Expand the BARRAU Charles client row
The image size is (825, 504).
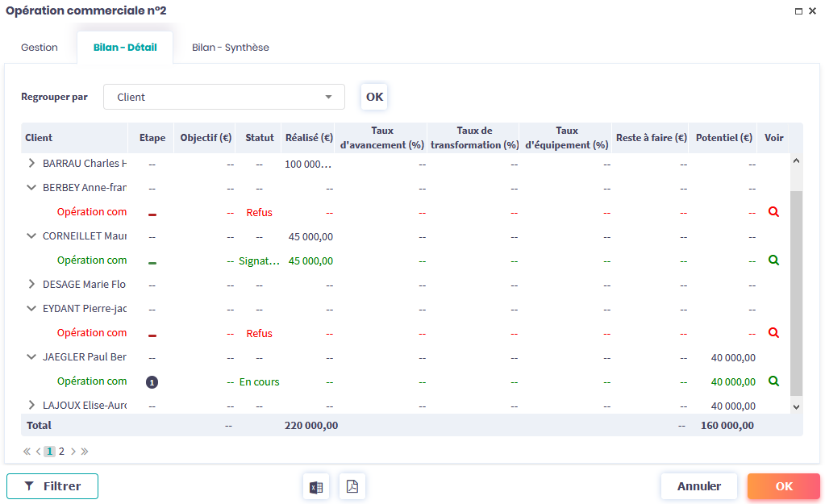[x=31, y=164]
